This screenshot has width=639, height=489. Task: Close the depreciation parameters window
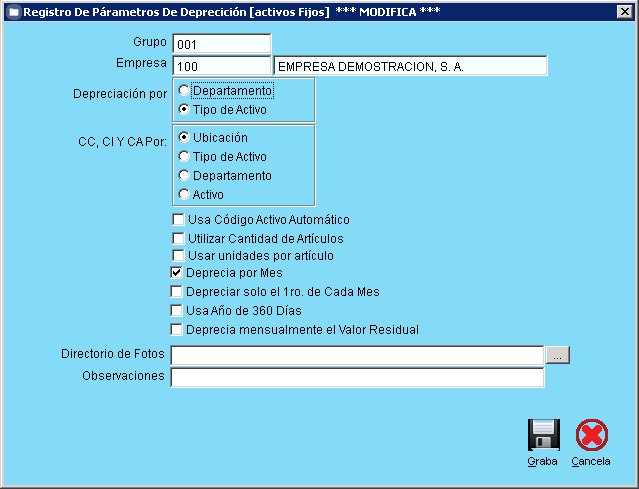pyautogui.click(x=624, y=12)
